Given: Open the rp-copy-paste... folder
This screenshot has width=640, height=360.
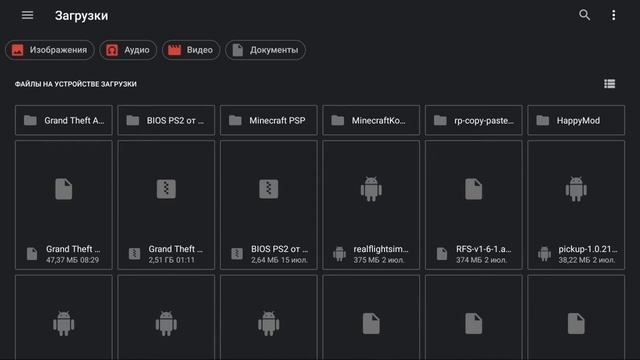Looking at the screenshot, I should click(473, 120).
